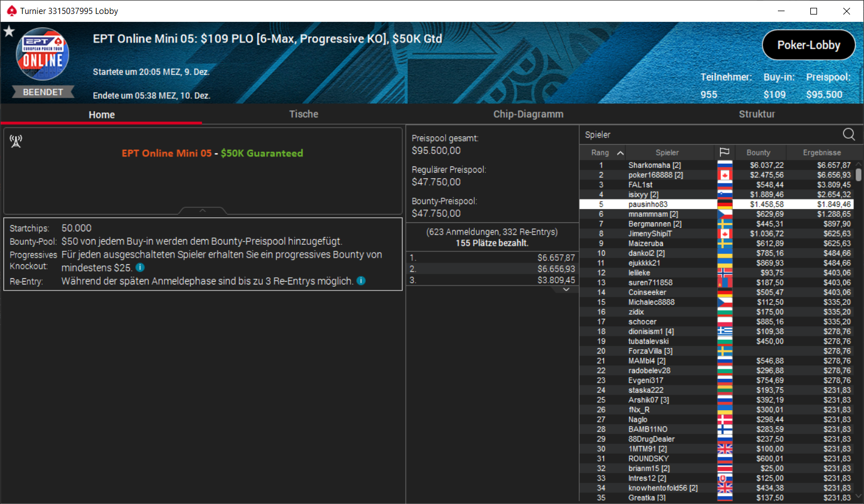The image size is (864, 504).
Task: Click pausinho83's German flag
Action: click(725, 205)
